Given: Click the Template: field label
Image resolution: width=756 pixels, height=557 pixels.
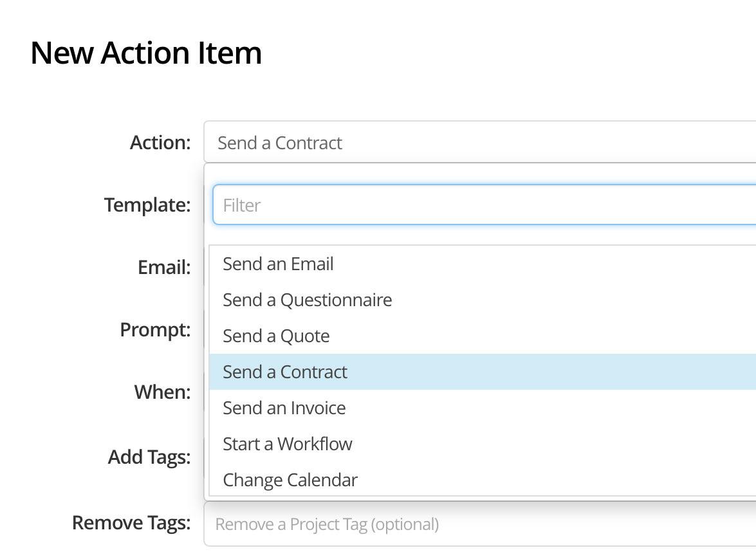Looking at the screenshot, I should click(x=147, y=205).
